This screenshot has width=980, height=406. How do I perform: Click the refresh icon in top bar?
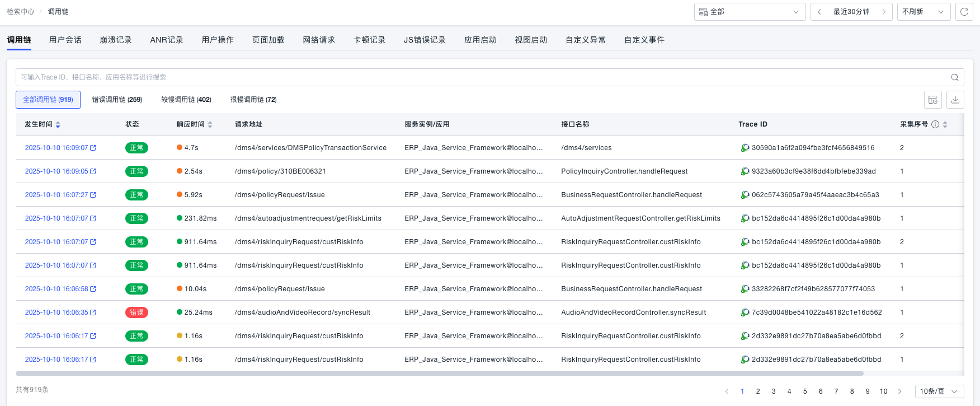[964, 12]
